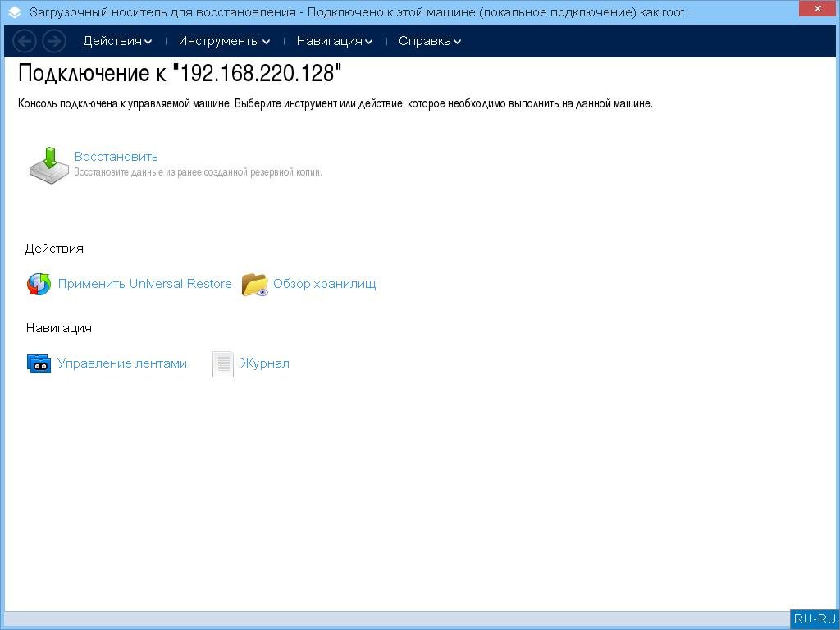Click the Навигация section heading
Screen dimensions: 840x630
59,328
